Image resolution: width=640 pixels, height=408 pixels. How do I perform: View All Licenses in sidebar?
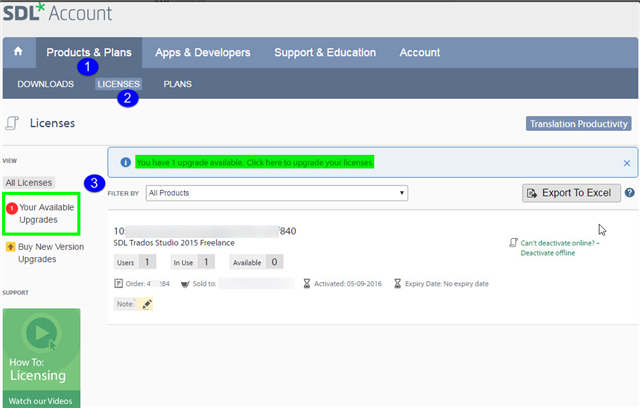pyautogui.click(x=29, y=182)
